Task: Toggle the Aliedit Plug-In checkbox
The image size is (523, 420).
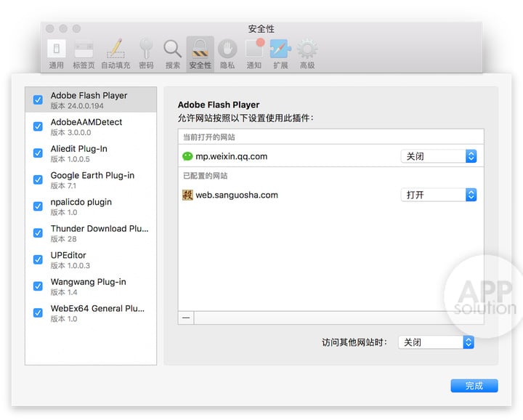Action: (x=38, y=153)
